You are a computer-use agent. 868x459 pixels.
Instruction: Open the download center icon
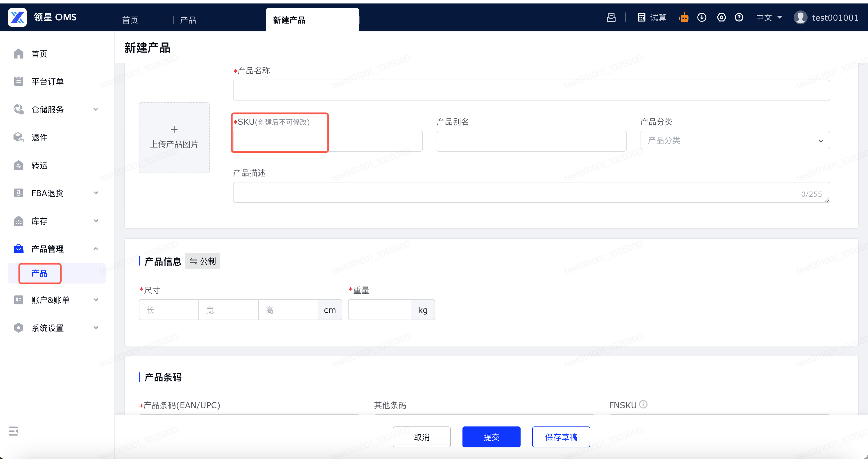(x=702, y=17)
